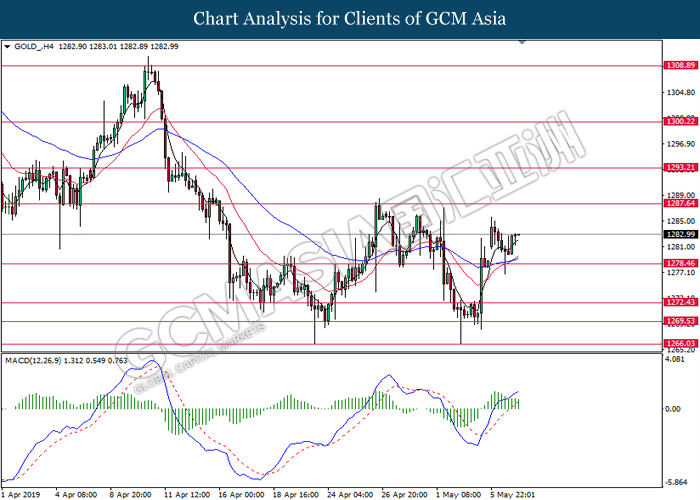Click the 1304.80 price axis value
This screenshot has height=500, width=700.
click(x=681, y=93)
